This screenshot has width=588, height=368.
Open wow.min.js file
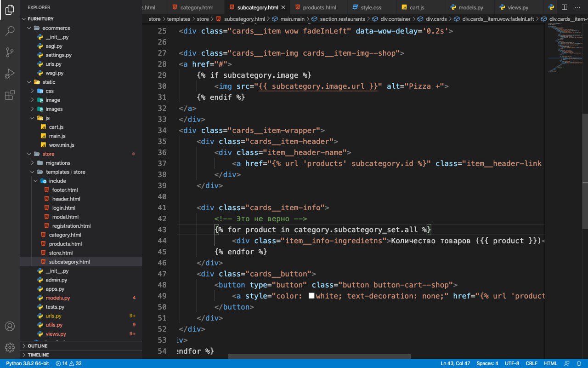click(x=62, y=145)
